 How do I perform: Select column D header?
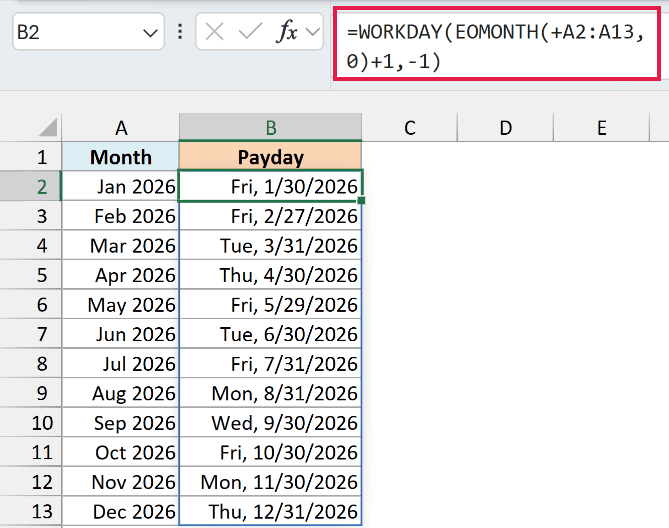pos(506,128)
